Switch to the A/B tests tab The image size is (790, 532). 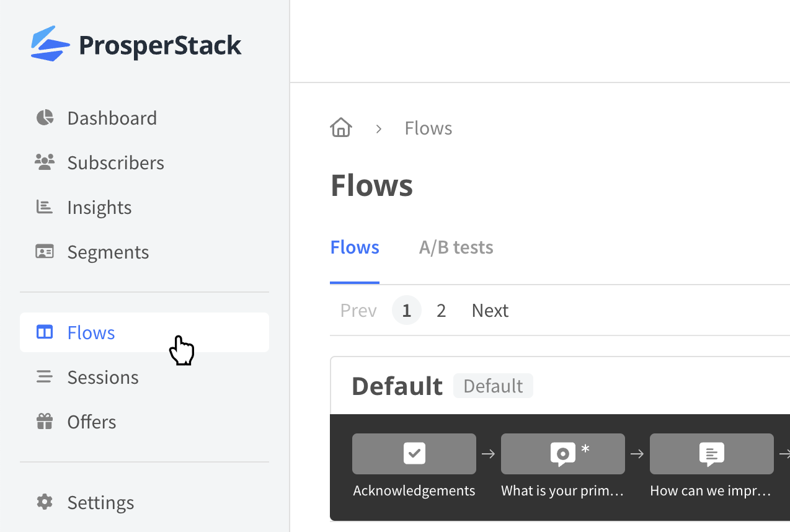pyautogui.click(x=456, y=247)
